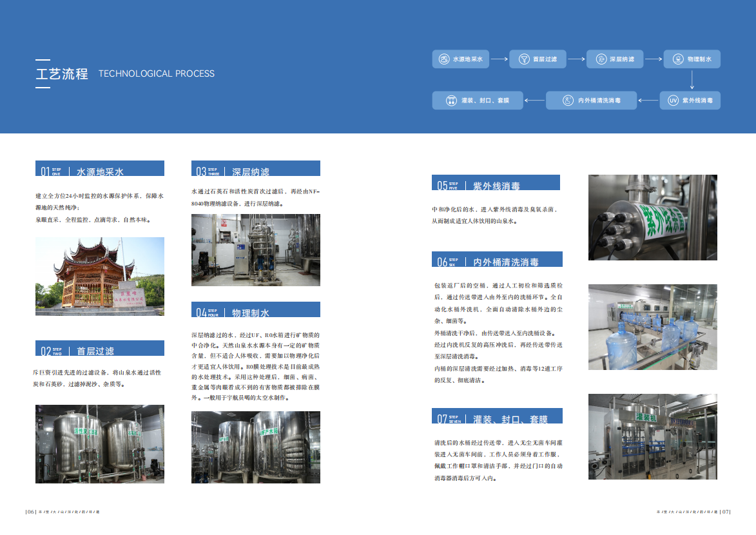The height and width of the screenshot is (535, 756).
Task: Click the 内外桶清洗消毒 cleaning icon
Action: tap(568, 101)
